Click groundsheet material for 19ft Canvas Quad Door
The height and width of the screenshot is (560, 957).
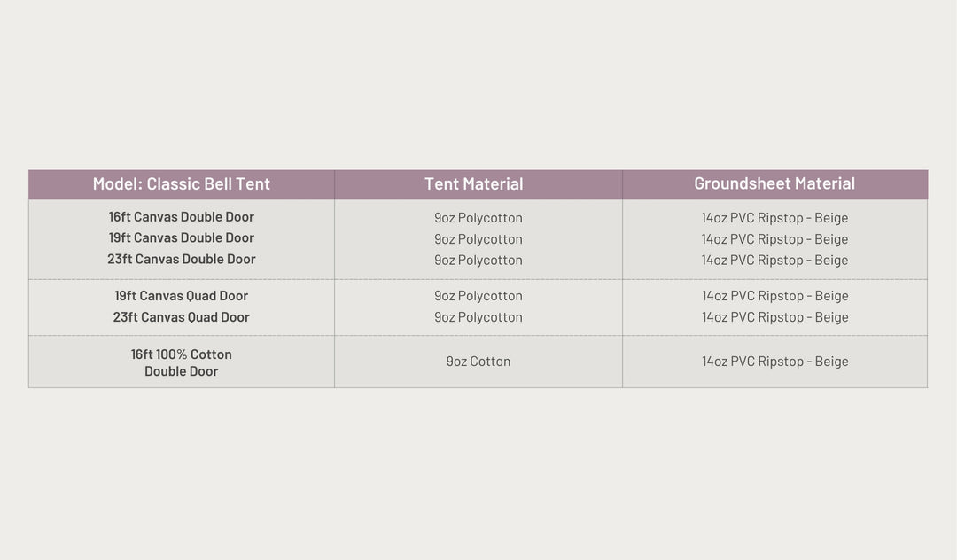click(x=775, y=296)
